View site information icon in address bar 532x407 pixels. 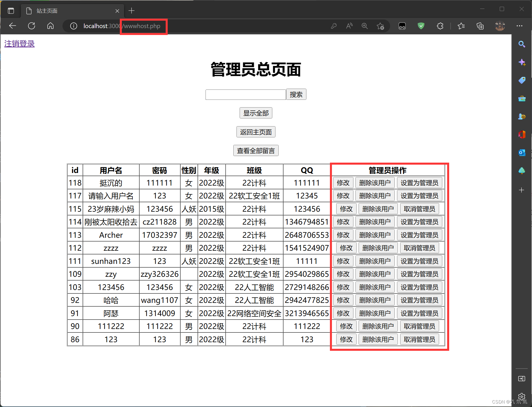coord(74,26)
